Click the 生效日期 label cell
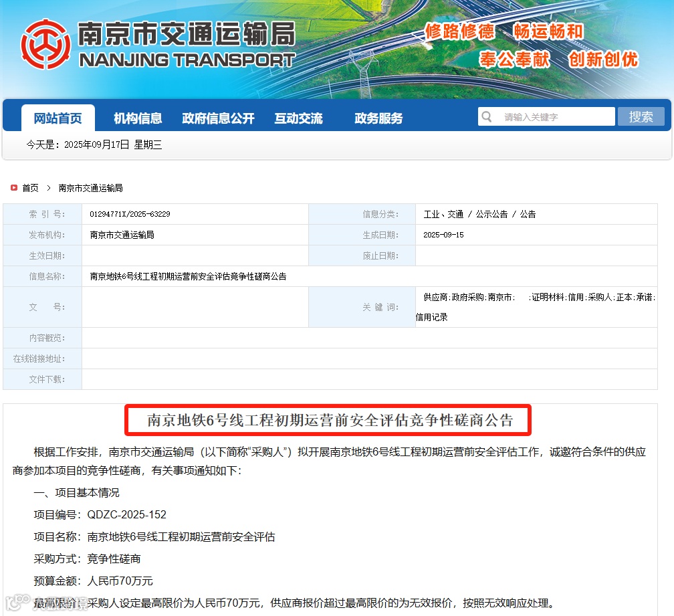 [43, 255]
